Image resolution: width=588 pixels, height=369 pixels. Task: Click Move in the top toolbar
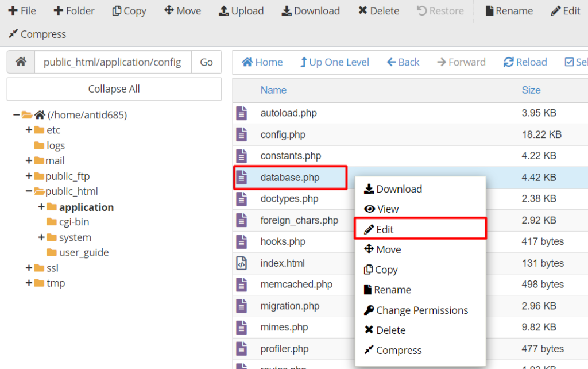coord(183,11)
